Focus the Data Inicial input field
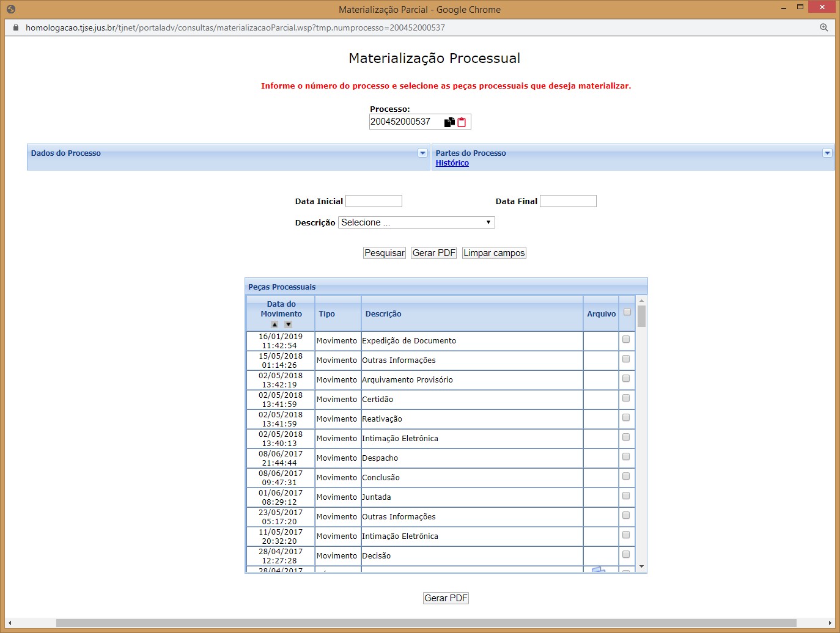Image resolution: width=840 pixels, height=633 pixels. (374, 201)
